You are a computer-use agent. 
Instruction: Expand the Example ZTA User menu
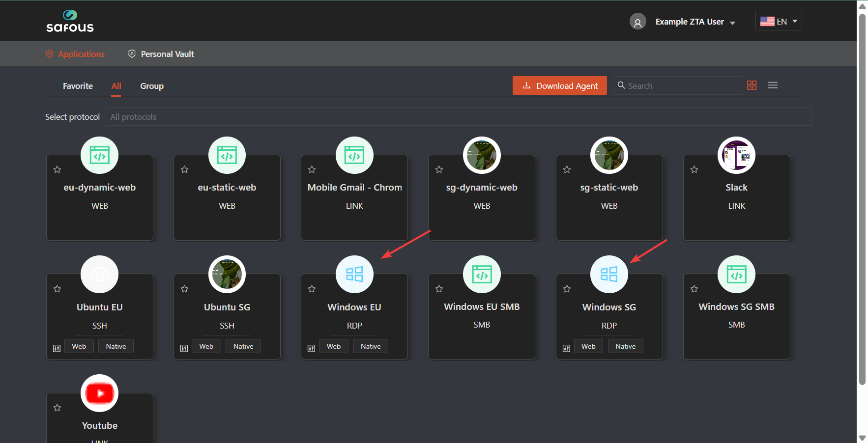click(695, 22)
